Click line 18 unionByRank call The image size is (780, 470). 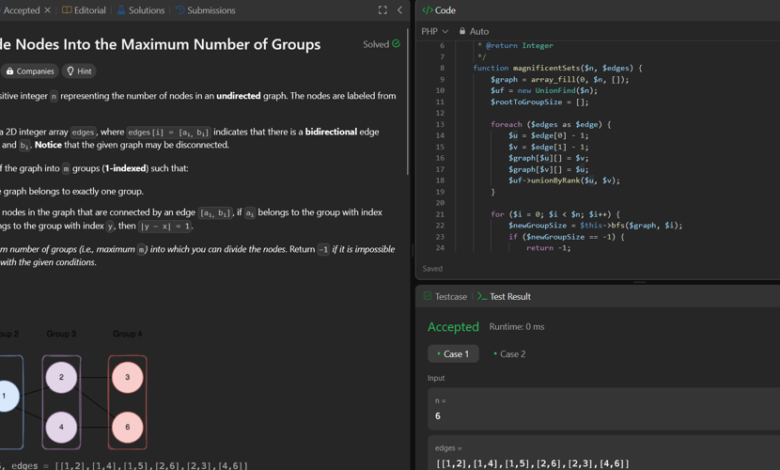pos(564,181)
